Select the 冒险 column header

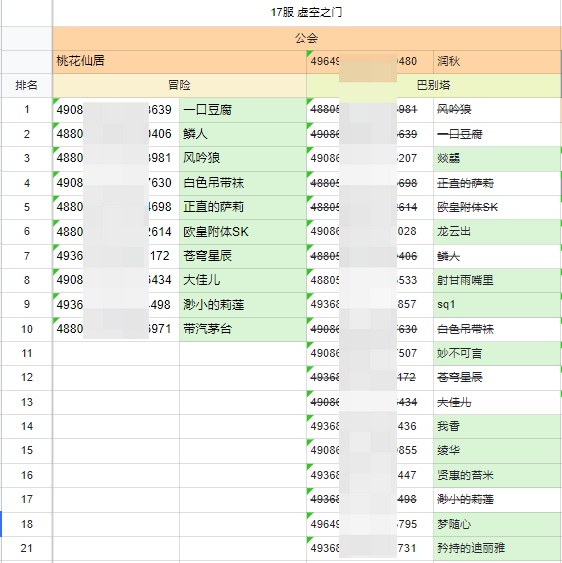pyautogui.click(x=180, y=85)
